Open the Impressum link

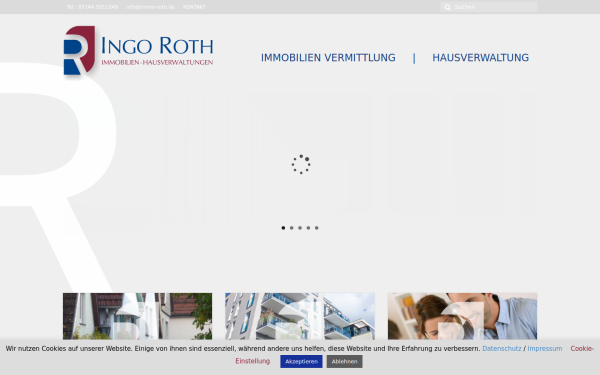coord(545,349)
